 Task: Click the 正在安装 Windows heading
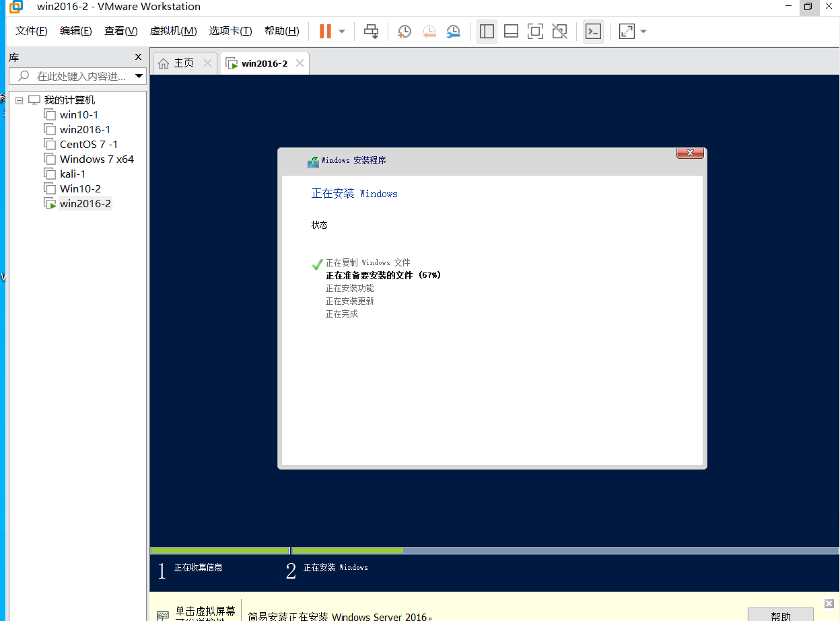pyautogui.click(x=355, y=194)
